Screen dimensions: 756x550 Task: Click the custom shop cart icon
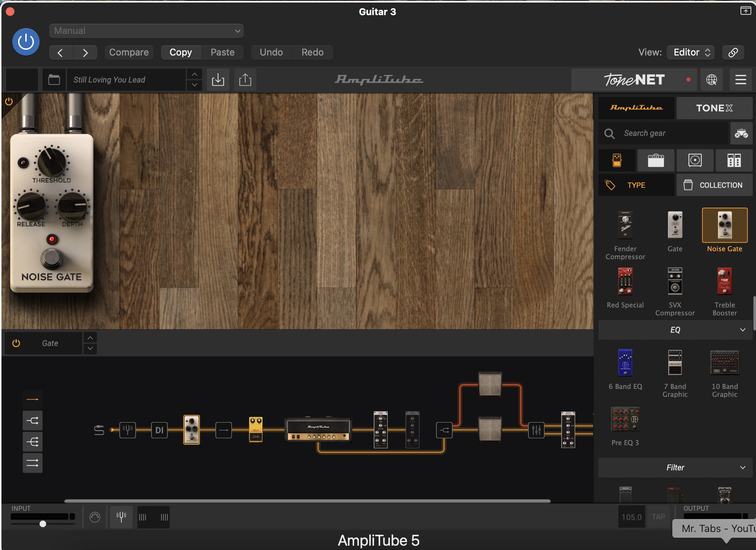point(741,133)
